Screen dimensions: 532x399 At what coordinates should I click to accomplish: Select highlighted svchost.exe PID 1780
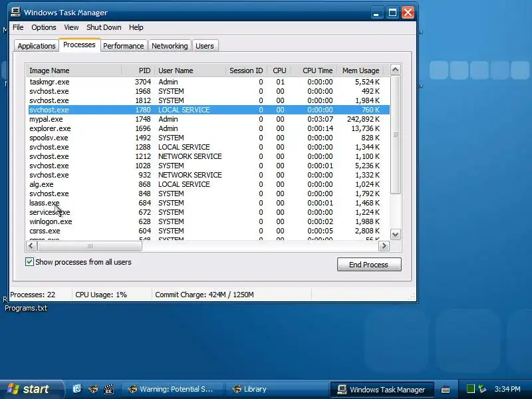(x=209, y=110)
